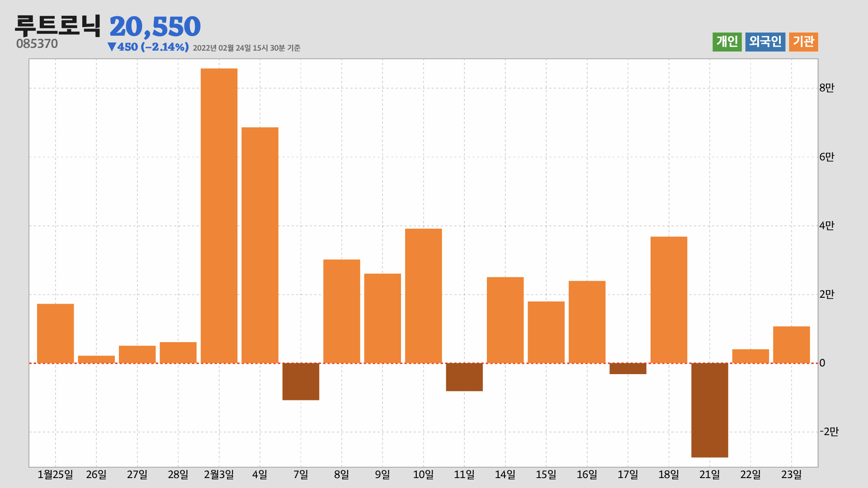This screenshot has width=868, height=488.
Task: Click the 16일 x-axis date label
Action: coord(587,475)
